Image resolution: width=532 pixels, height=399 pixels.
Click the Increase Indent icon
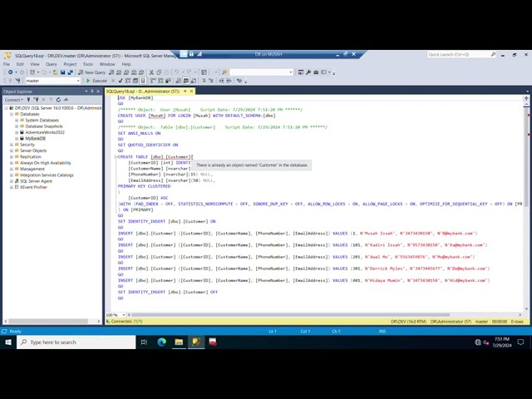pyautogui.click(x=229, y=81)
